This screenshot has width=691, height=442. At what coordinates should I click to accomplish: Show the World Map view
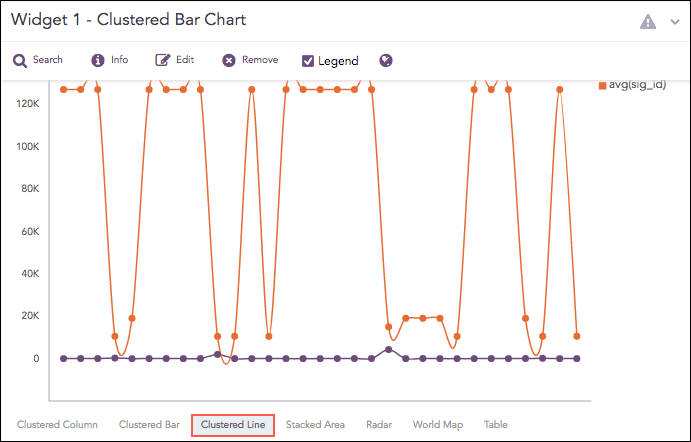[x=438, y=425]
